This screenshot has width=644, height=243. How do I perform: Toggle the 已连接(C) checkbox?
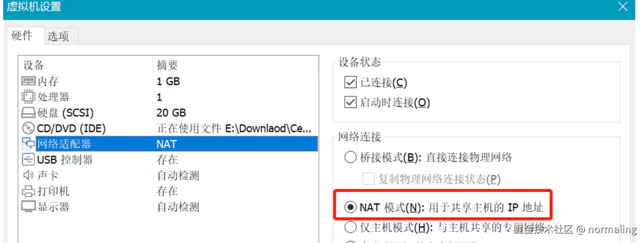tap(350, 82)
